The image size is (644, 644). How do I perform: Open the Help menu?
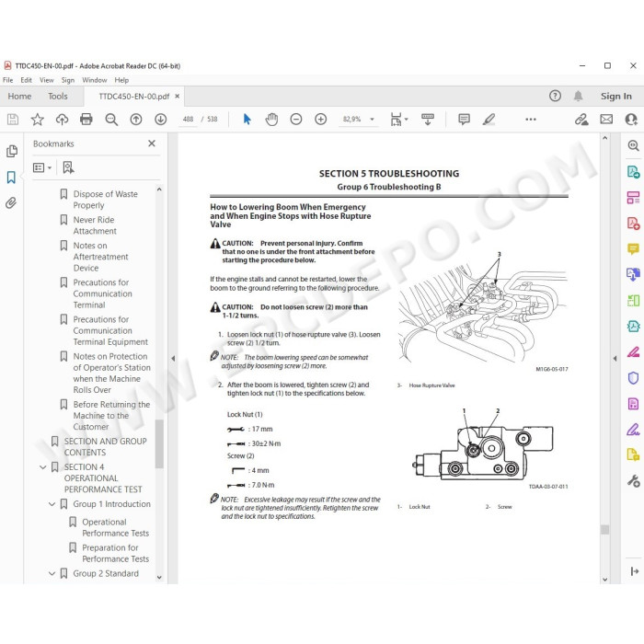tap(121, 80)
